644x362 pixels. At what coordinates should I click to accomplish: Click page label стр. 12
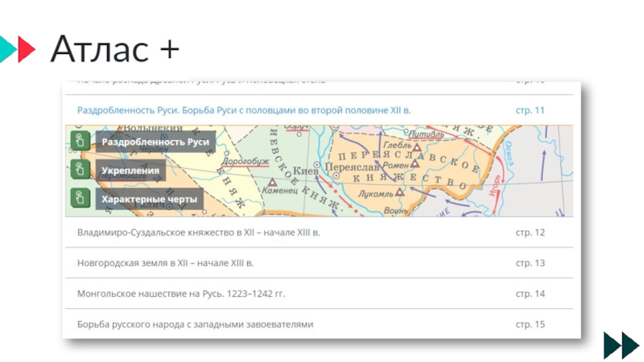tap(530, 232)
